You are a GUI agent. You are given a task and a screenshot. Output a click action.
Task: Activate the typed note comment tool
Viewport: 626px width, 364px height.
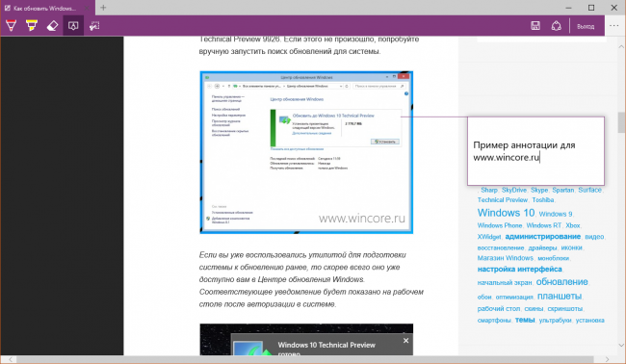pyautogui.click(x=73, y=26)
